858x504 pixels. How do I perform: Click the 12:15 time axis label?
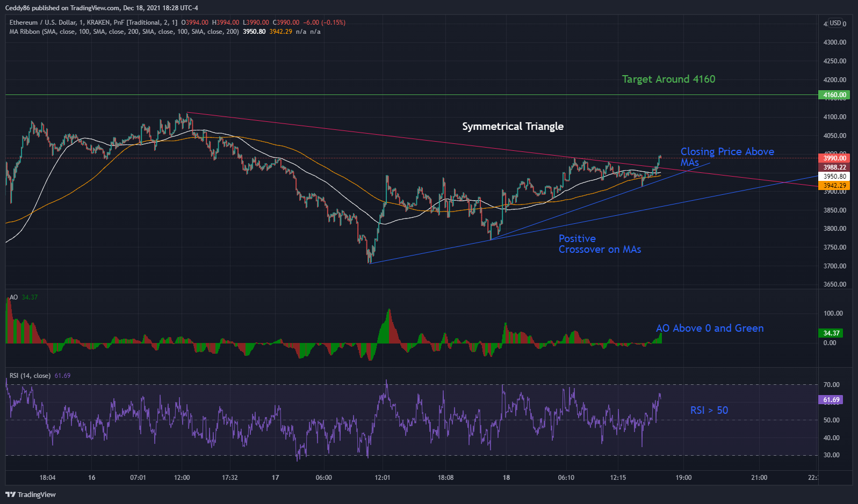tap(618, 478)
